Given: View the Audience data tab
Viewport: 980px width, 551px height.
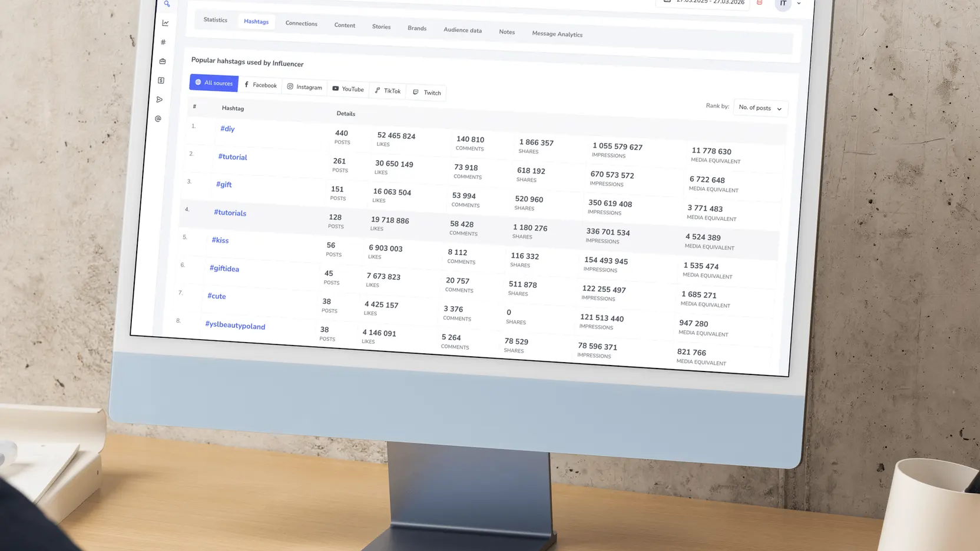Looking at the screenshot, I should 463,30.
